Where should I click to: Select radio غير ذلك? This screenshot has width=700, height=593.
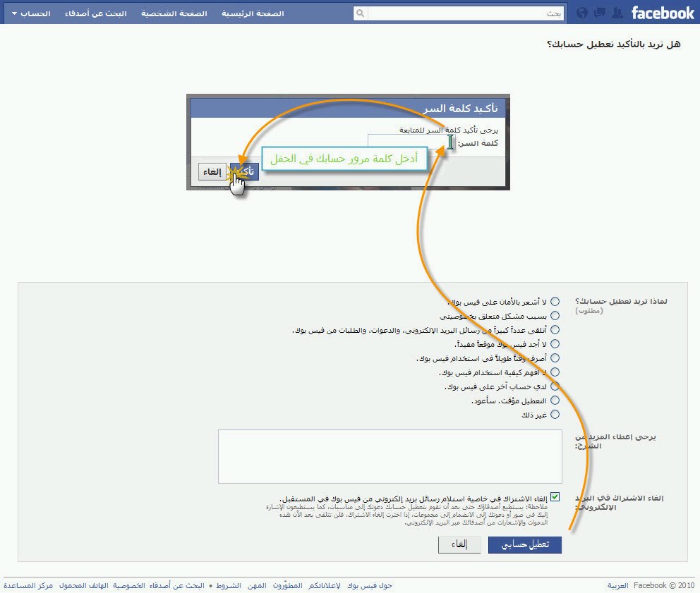(x=555, y=415)
